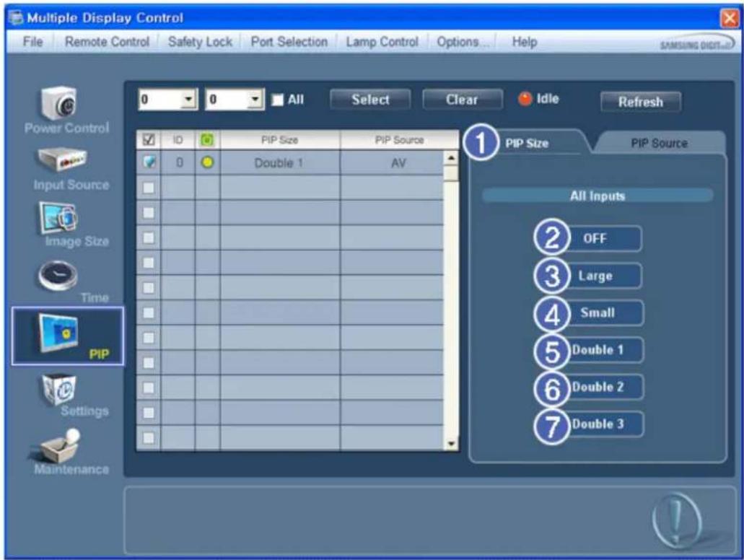Image resolution: width=744 pixels, height=560 pixels.
Task: Open the Safety Lock menu
Action: (200, 42)
